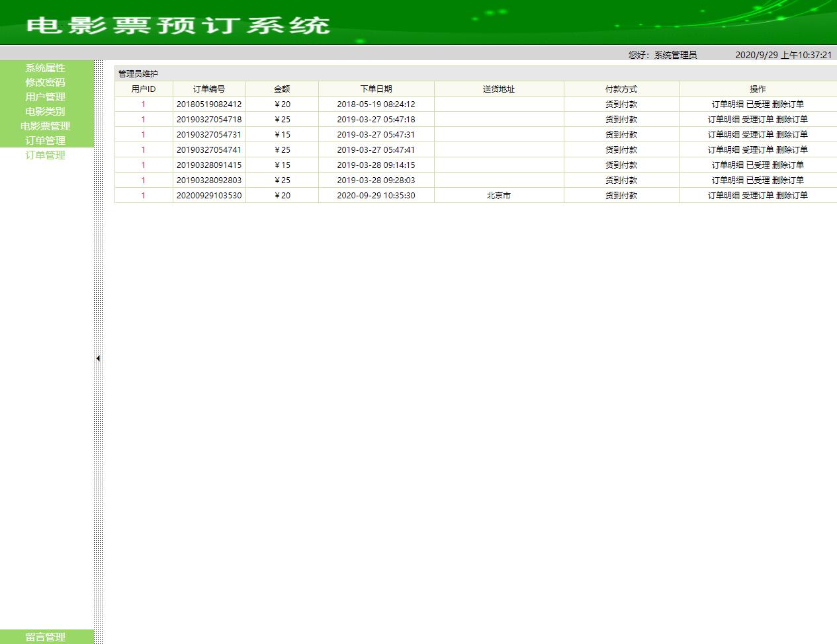
Task: Delete order 20190327054741 via 删除订单
Action: 792,150
